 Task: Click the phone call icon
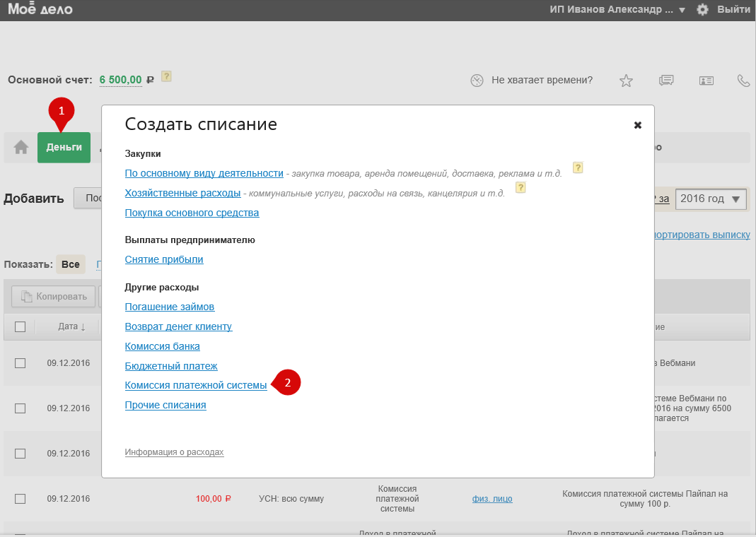pos(743,81)
